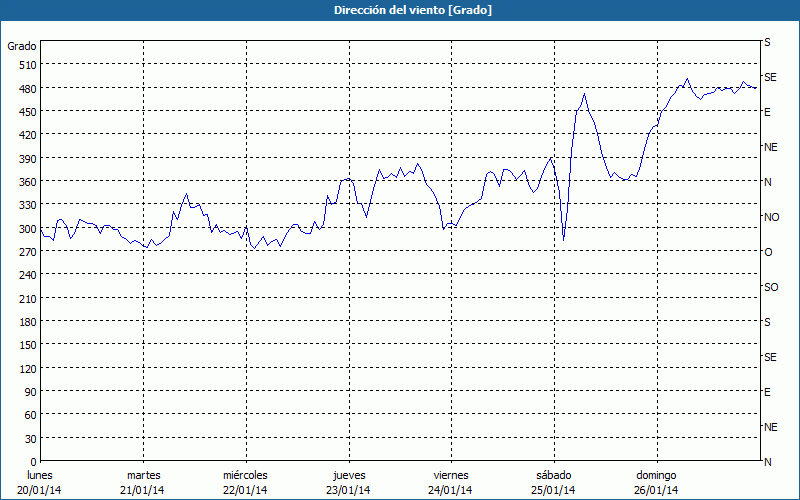Select the 360 degree tick label
800x500 pixels.
(x=26, y=181)
